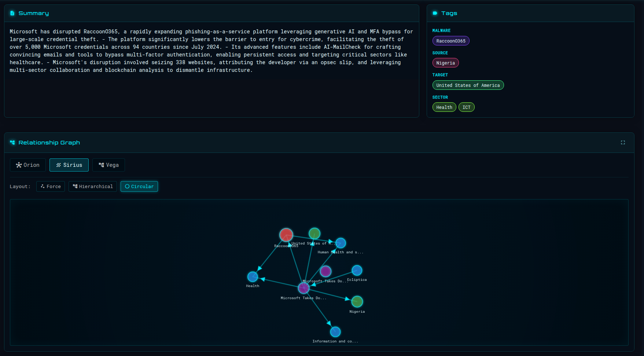Click the United States of America target tag
This screenshot has height=356, width=644.
[x=468, y=85]
